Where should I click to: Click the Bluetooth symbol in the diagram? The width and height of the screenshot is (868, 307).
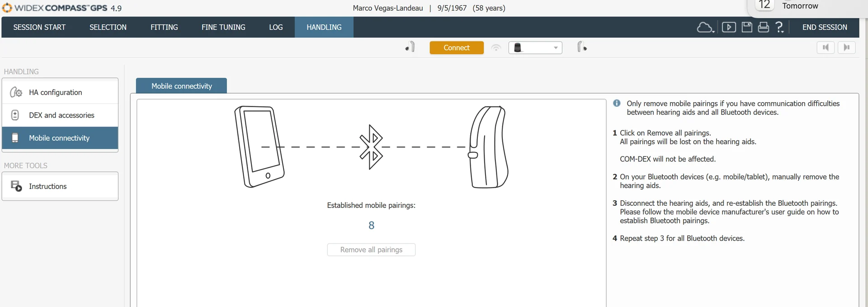point(371,147)
